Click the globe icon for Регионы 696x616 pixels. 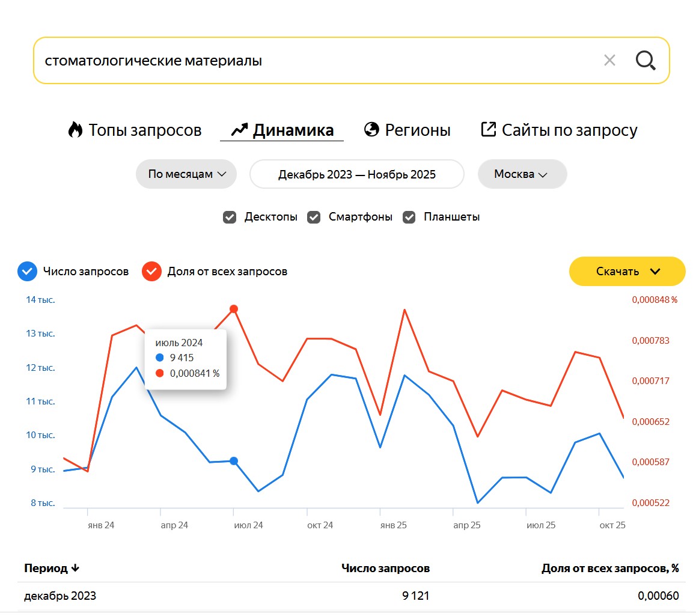372,130
